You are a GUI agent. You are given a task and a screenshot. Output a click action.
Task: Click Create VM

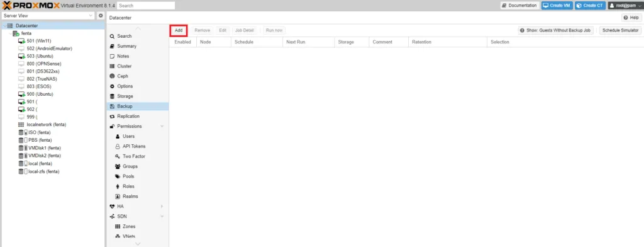[x=557, y=5]
